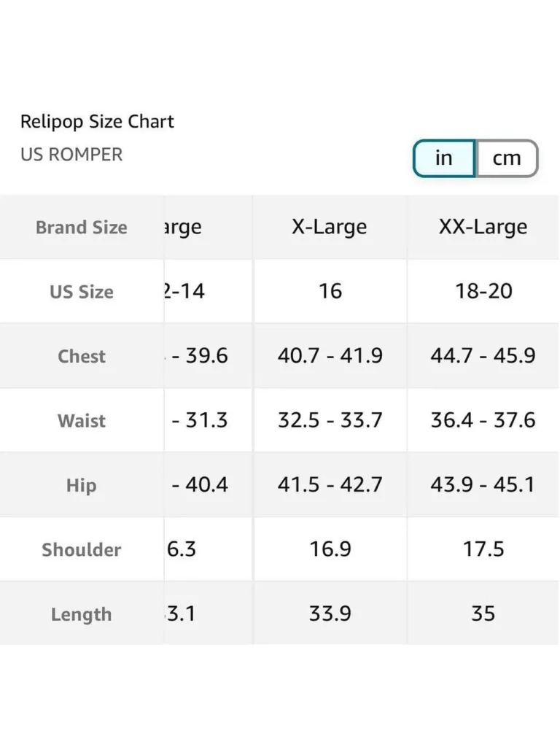560x747 pixels.
Task: Click chest value 40.7 - 41.9
Action: [x=330, y=355]
